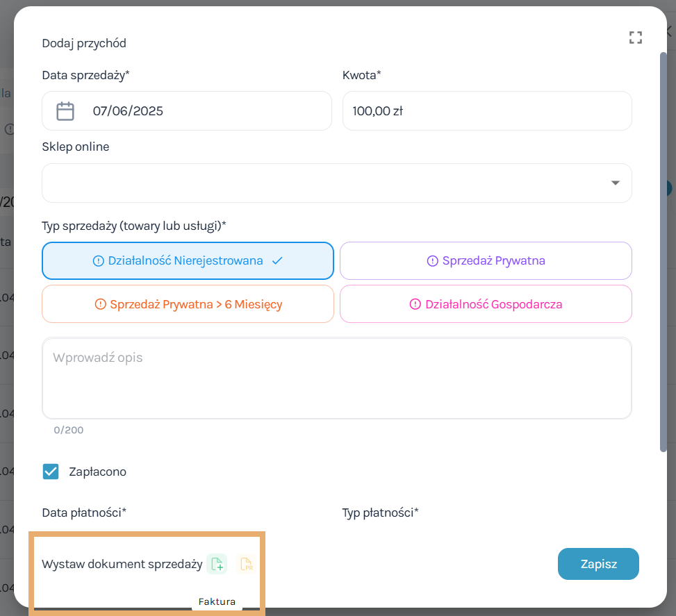Focus the Wprowadź opis description box

click(x=337, y=378)
